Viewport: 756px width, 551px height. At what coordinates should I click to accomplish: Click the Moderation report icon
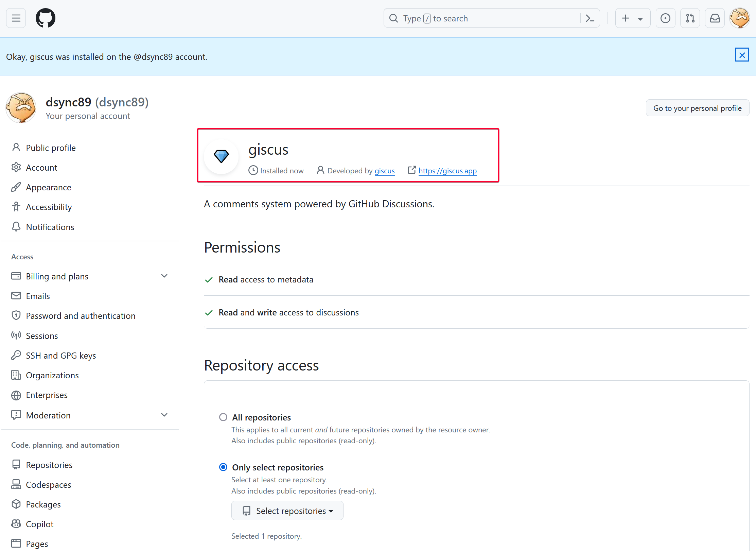tap(16, 415)
